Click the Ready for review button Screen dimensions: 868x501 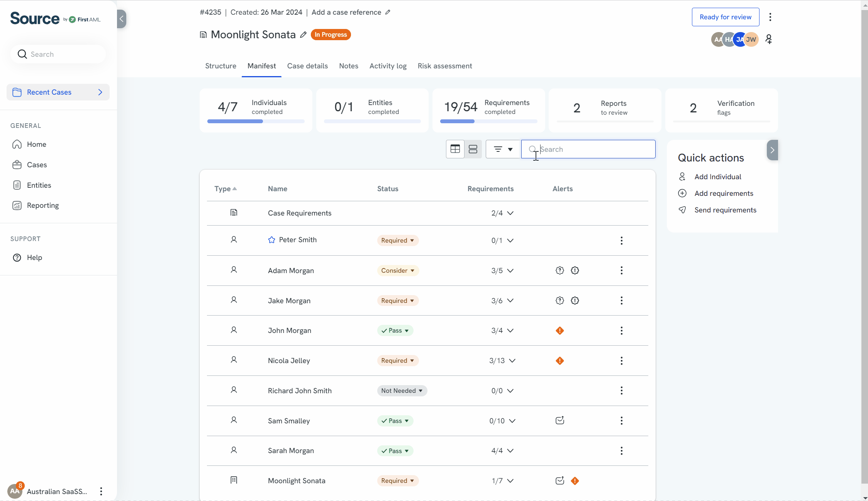[725, 17]
